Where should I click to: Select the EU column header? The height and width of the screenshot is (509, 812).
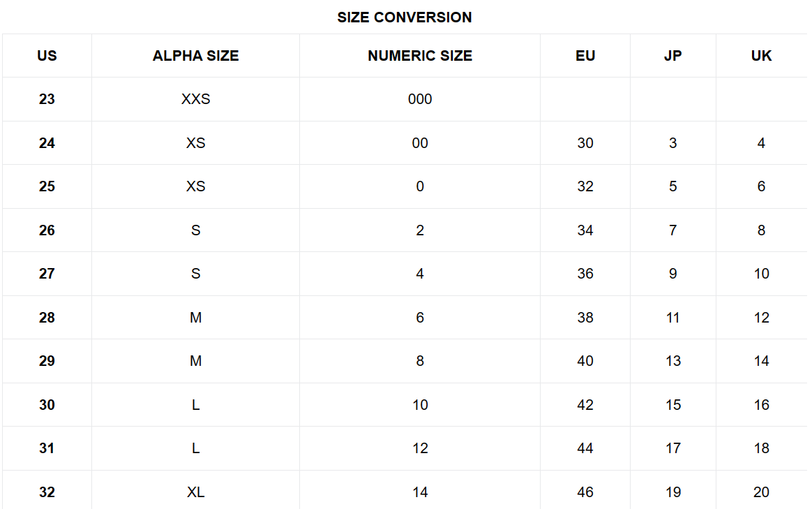tap(585, 56)
